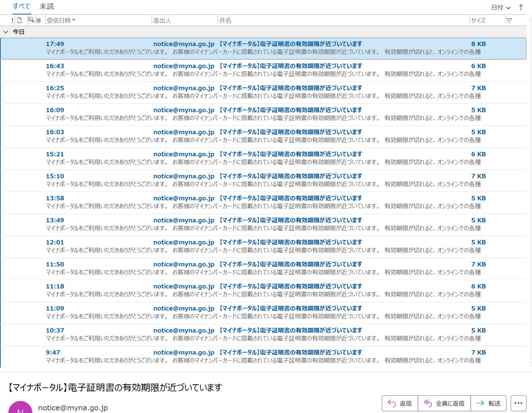Screen dimensions: 532x413
Task: Open the 日付 arrange-by dropdown
Action: (501, 8)
